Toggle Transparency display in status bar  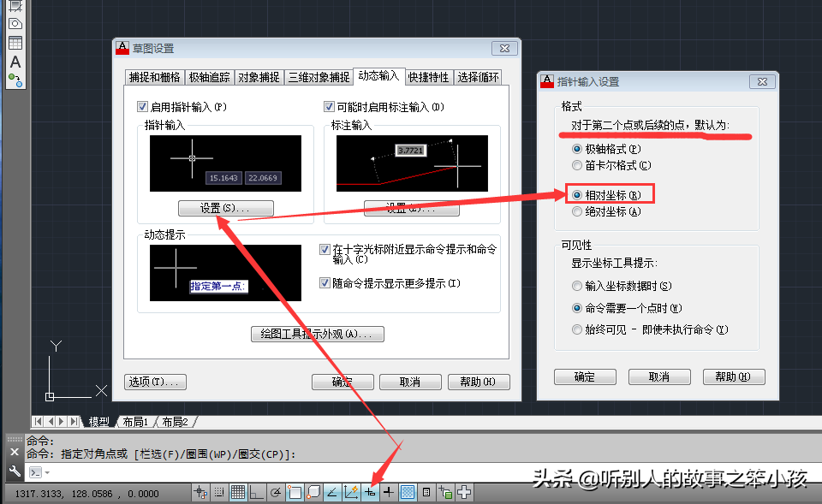pyautogui.click(x=408, y=492)
